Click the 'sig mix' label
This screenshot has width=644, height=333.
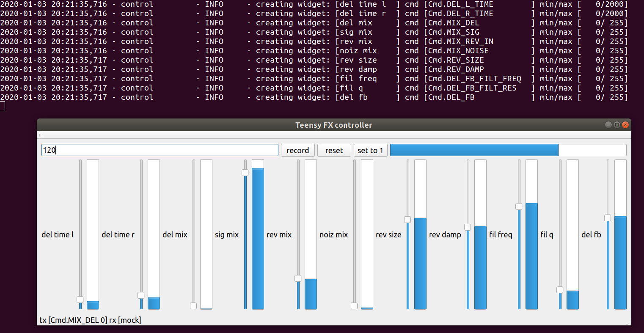[227, 235]
